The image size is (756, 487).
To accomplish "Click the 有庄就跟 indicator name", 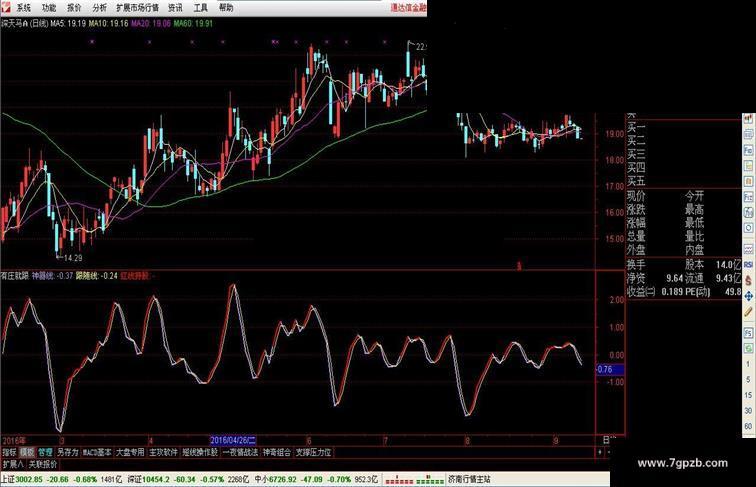I will click(15, 276).
